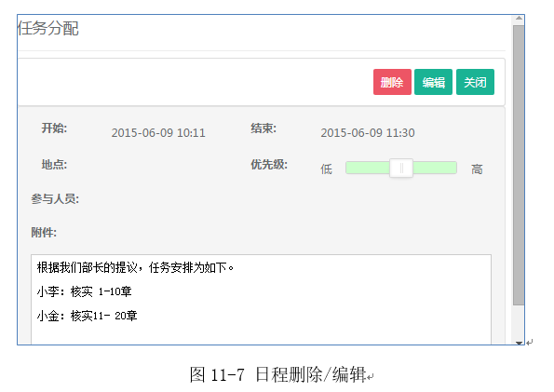Click the 低 label beside the slider
The image size is (554, 392).
327,169
